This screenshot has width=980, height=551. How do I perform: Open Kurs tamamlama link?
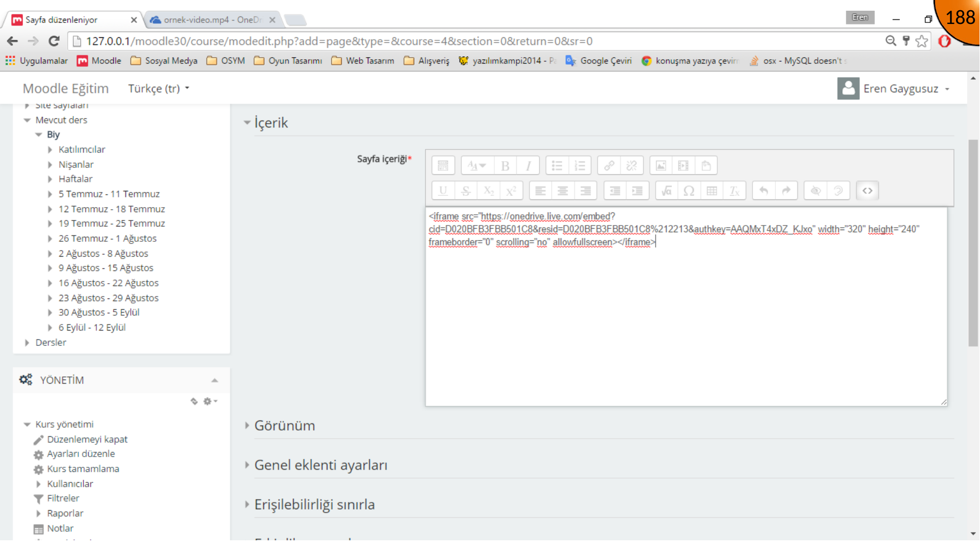83,469
